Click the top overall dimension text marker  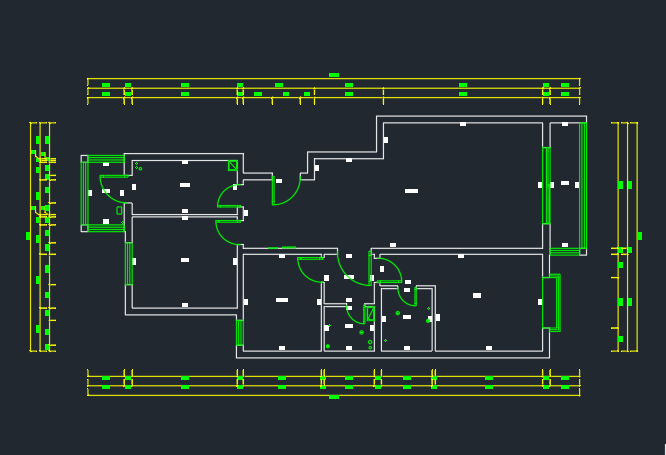click(334, 75)
